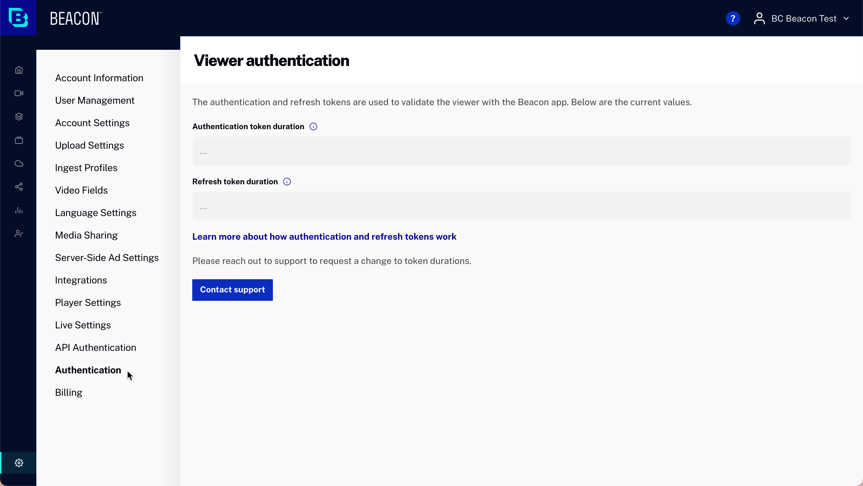Go to Player Settings
863x486 pixels.
click(x=88, y=303)
